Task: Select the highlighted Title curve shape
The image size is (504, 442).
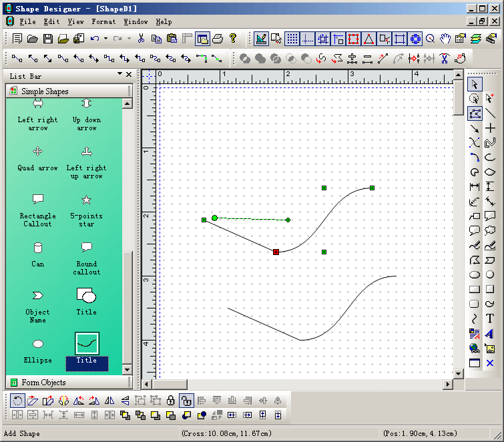Action: pyautogui.click(x=87, y=352)
